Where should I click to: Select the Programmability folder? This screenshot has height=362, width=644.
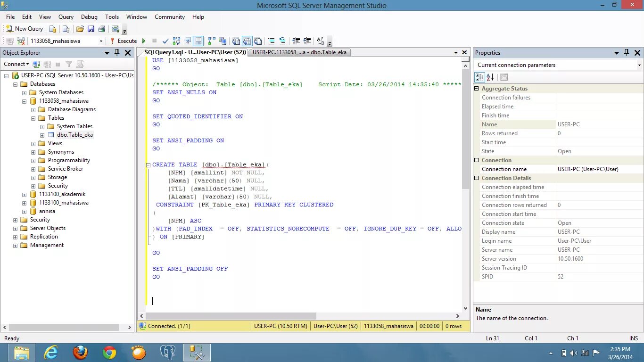tap(69, 160)
